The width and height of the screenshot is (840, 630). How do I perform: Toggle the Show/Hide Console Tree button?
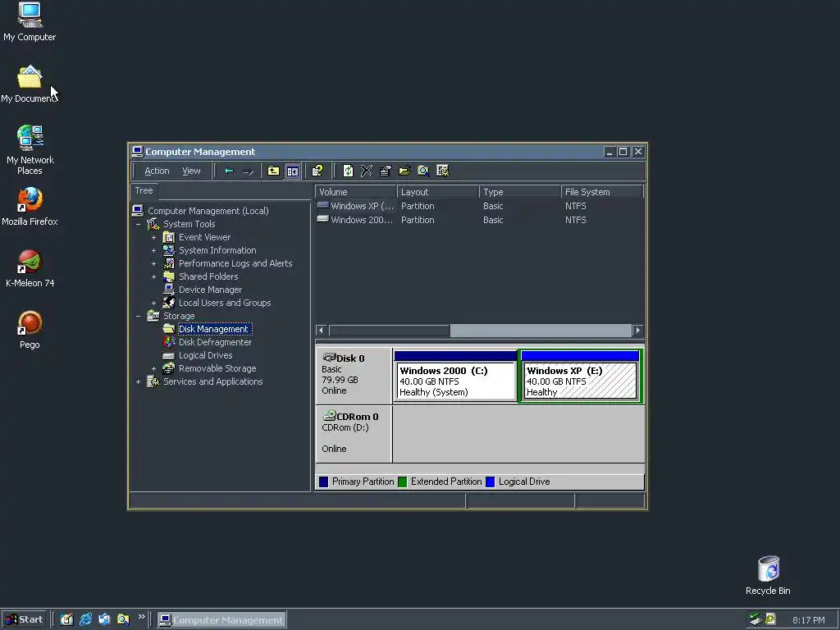pos(293,171)
